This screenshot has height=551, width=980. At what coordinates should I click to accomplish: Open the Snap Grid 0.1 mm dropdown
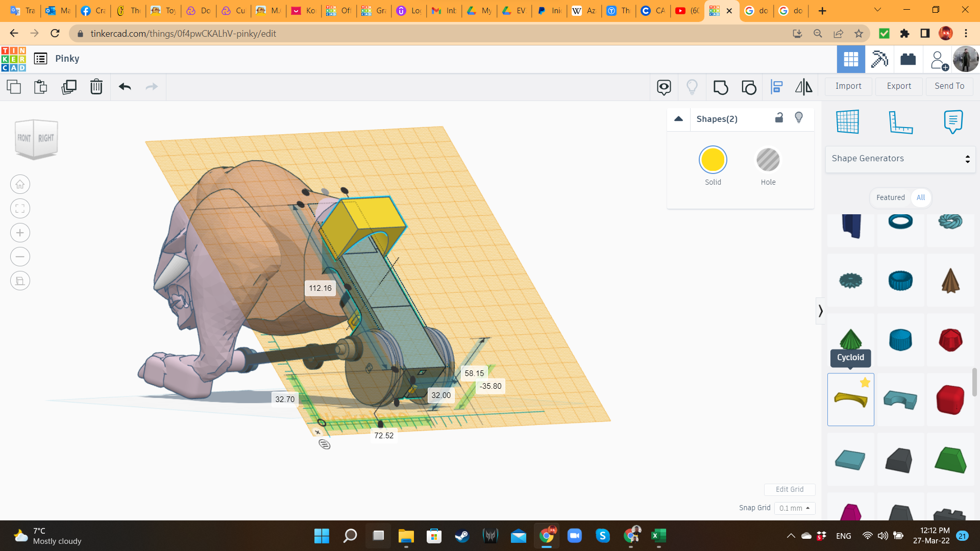[794, 508]
